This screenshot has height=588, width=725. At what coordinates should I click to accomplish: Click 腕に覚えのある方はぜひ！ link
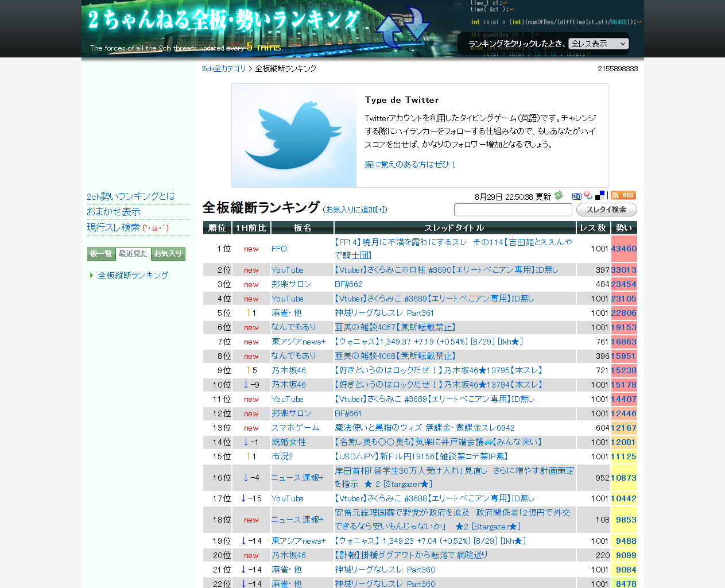click(x=411, y=164)
